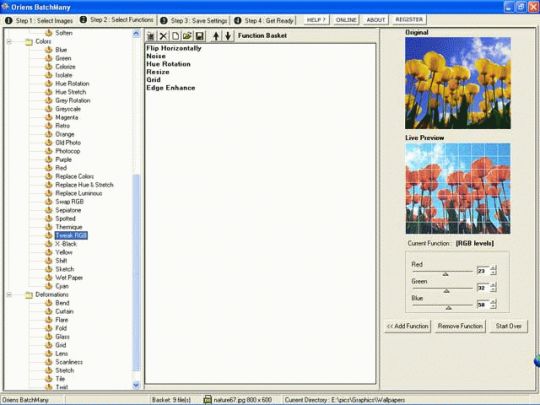
Task: Open Step 4: Get Ready tab
Action: point(264,21)
